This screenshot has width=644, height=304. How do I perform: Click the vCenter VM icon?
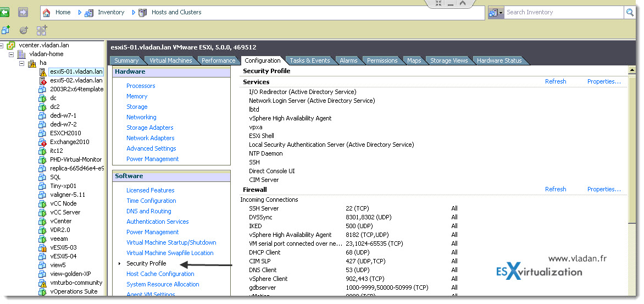[x=43, y=222]
